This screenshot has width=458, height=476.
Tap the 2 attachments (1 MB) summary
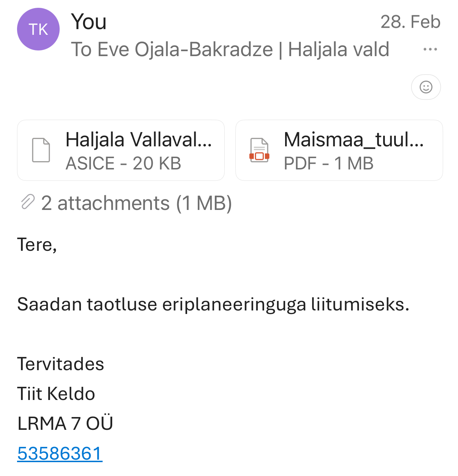(136, 203)
